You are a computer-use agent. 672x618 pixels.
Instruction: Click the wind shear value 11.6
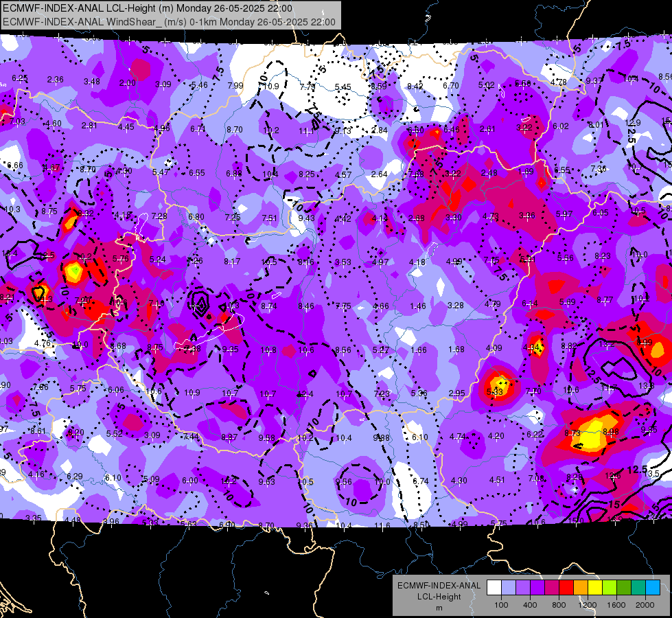click(382, 525)
